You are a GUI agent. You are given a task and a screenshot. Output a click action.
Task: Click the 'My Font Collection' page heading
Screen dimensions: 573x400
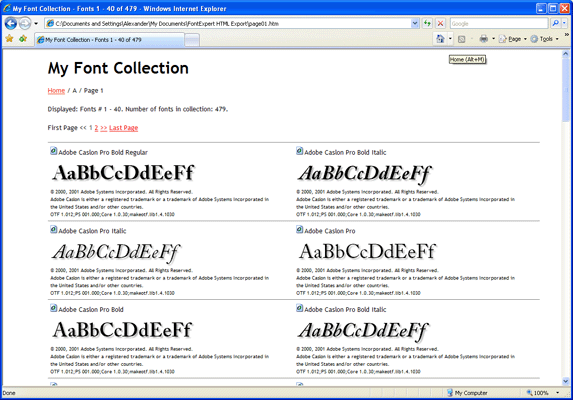click(118, 68)
